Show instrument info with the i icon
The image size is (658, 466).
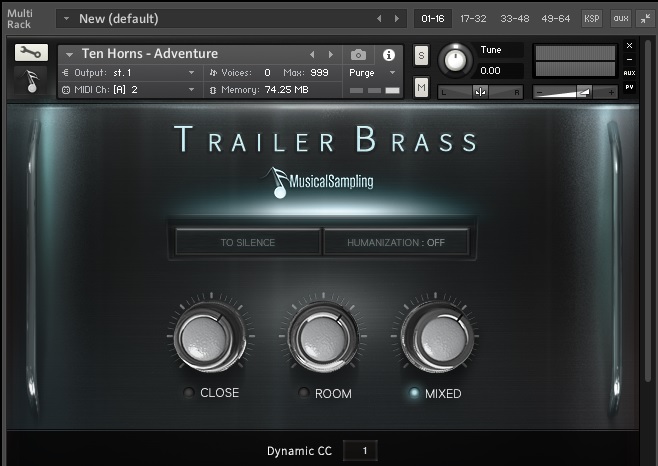coord(389,55)
